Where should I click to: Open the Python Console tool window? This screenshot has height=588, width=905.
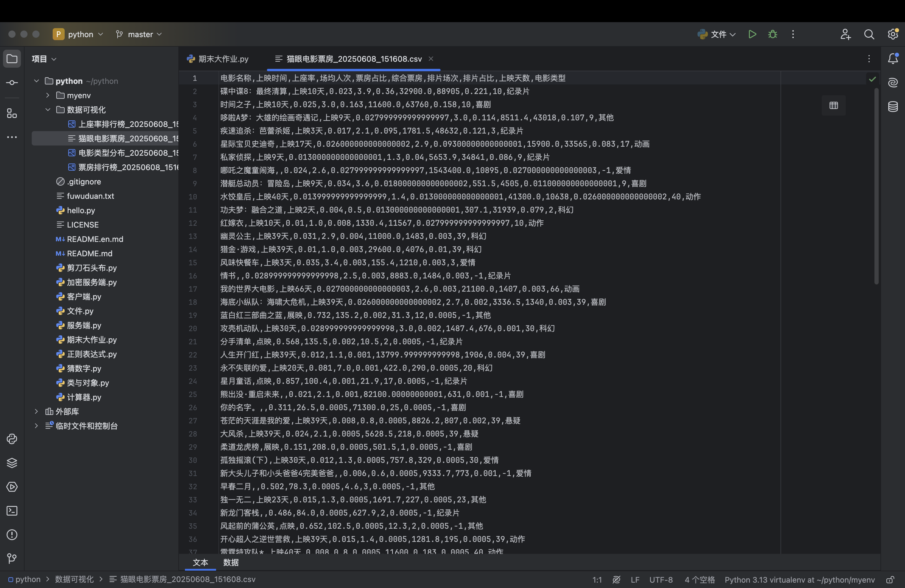pyautogui.click(x=12, y=439)
